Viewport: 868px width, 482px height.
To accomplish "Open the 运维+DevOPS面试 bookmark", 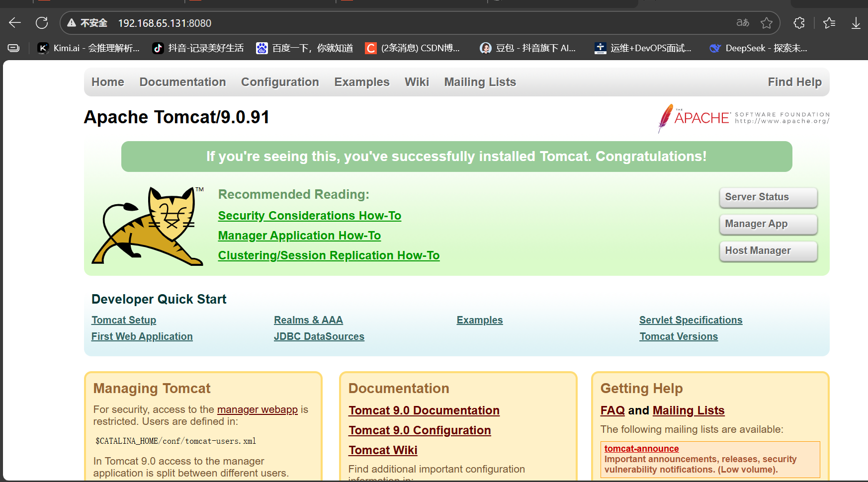I will click(x=643, y=48).
